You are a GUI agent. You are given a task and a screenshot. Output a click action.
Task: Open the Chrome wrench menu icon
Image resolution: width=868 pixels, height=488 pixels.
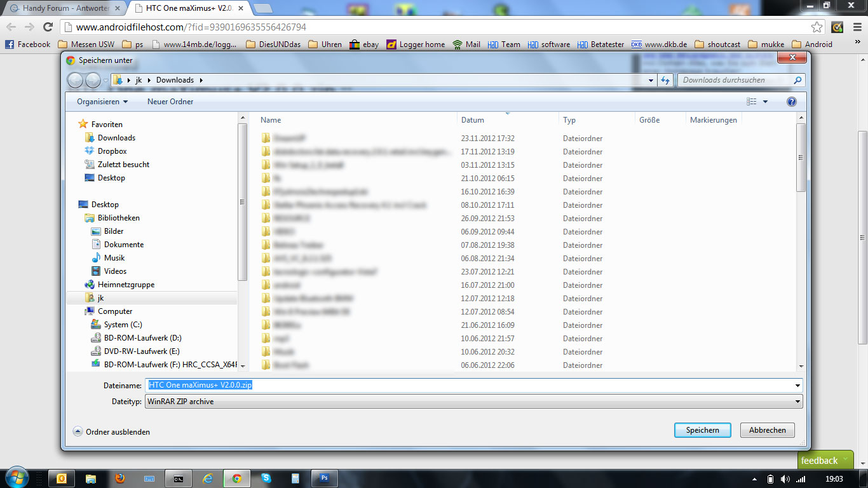pos(856,27)
